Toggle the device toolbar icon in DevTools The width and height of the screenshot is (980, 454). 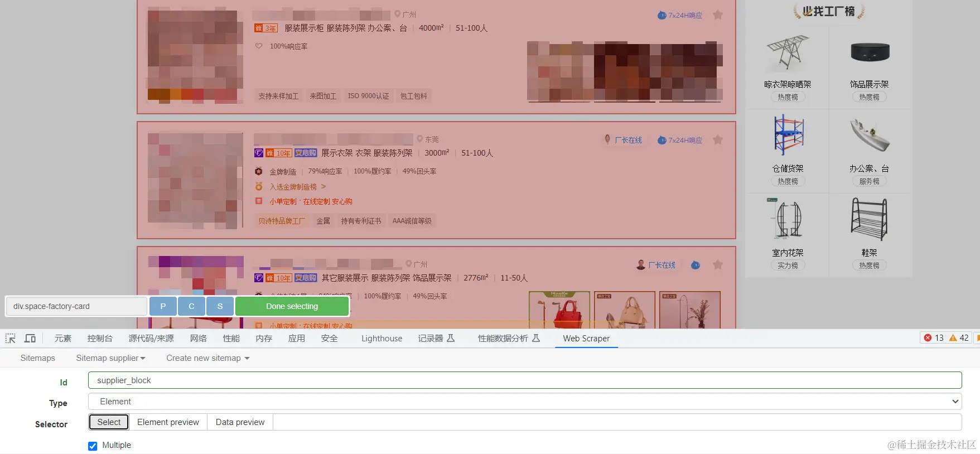tap(30, 338)
